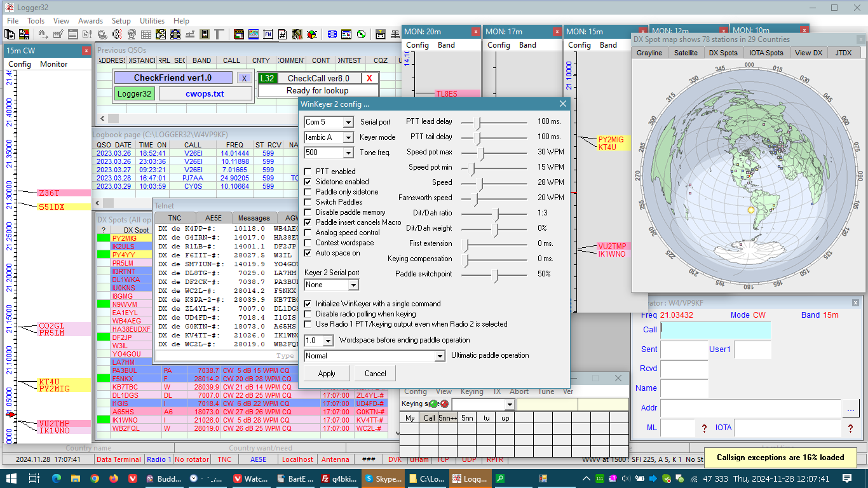Click the Speed pot max slider

click(x=494, y=152)
